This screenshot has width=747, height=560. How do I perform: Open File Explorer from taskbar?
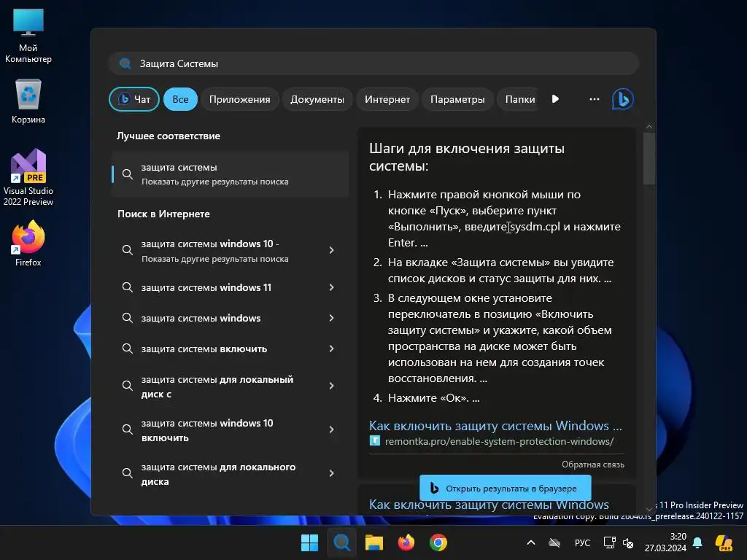click(374, 542)
